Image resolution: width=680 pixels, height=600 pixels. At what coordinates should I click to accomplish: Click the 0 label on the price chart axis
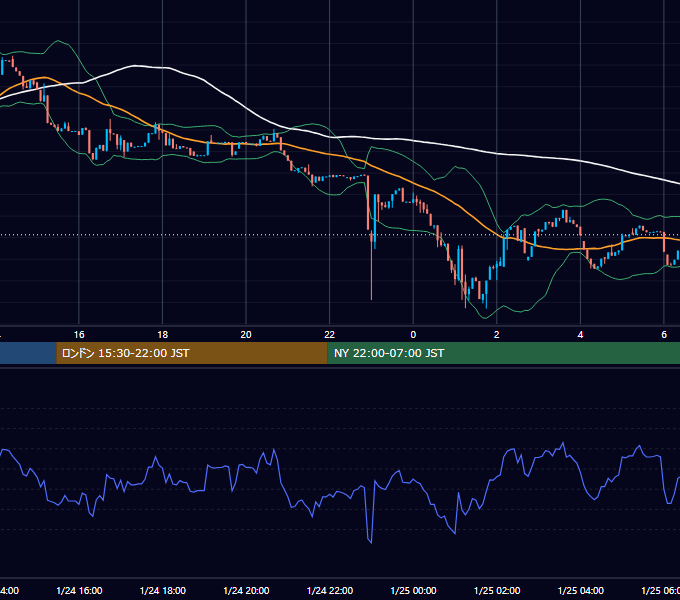(x=413, y=335)
